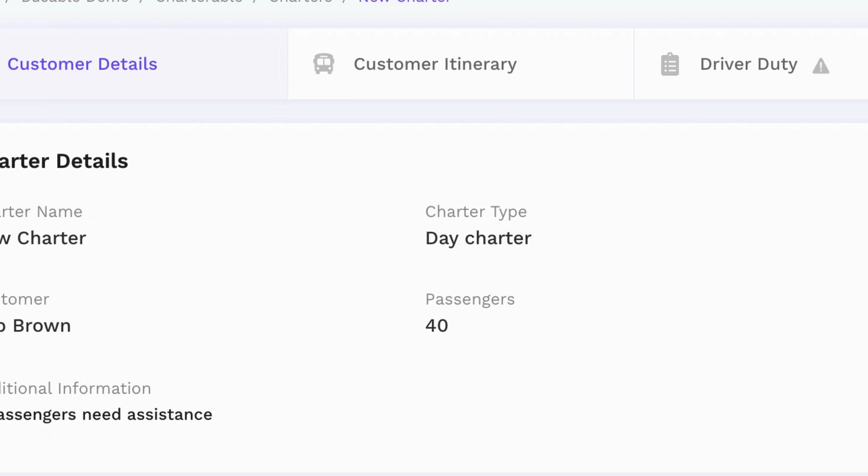Click the Customer field label
868x476 pixels.
tap(24, 299)
